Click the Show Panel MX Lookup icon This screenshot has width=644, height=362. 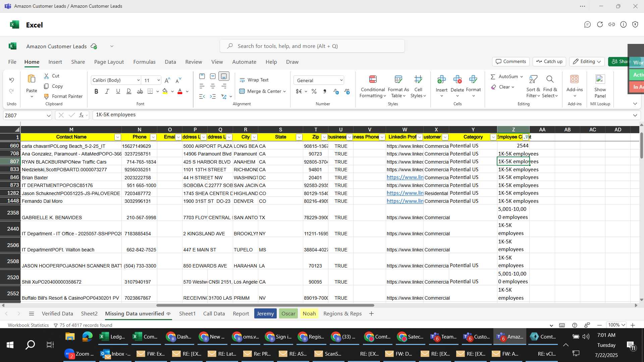tap(600, 79)
